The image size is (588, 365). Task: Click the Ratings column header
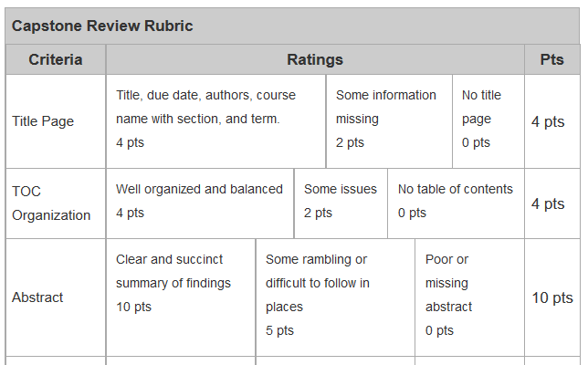(315, 60)
